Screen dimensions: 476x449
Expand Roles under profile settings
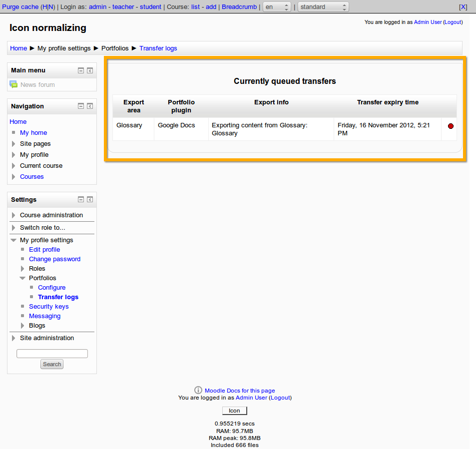22,268
